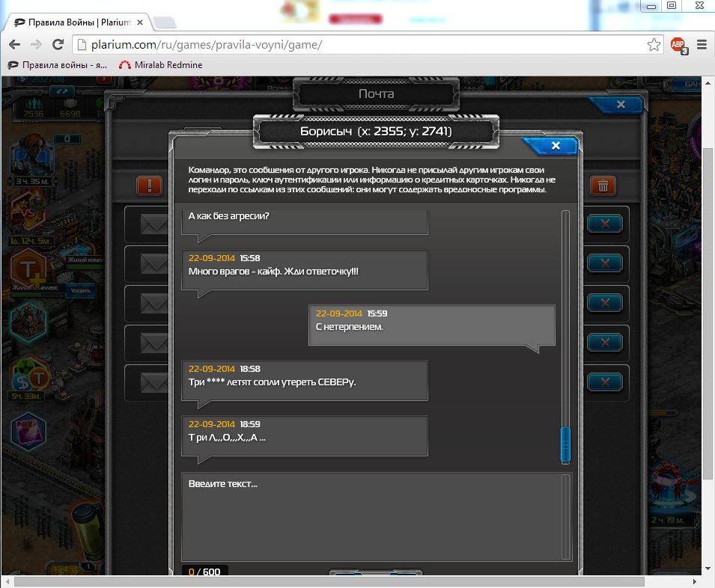Click the Борисыч coordinates title
Image resolution: width=715 pixels, height=588 pixels.
tap(376, 131)
